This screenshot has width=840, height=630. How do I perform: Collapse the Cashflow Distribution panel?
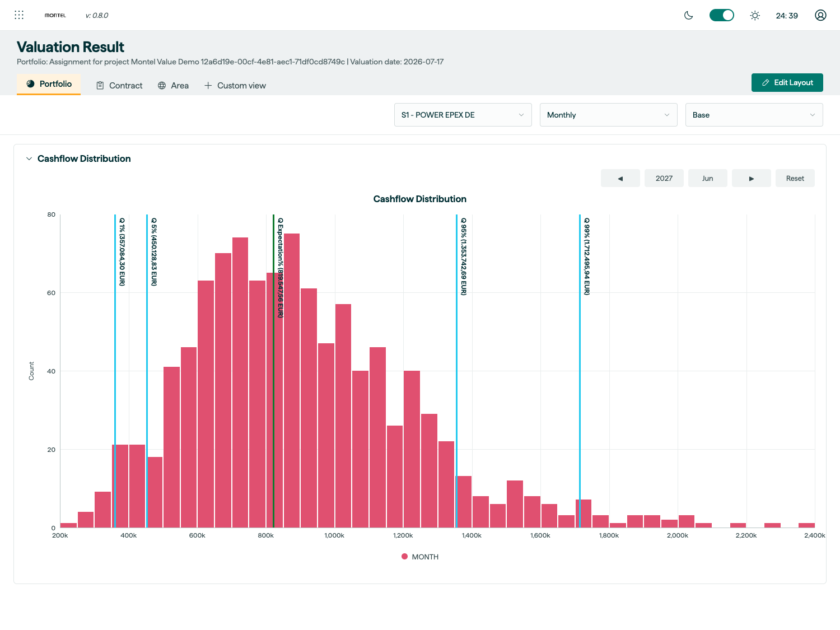point(29,158)
